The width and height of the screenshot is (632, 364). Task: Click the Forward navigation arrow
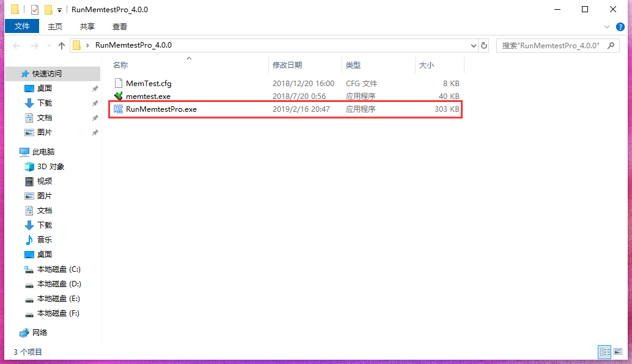point(35,45)
